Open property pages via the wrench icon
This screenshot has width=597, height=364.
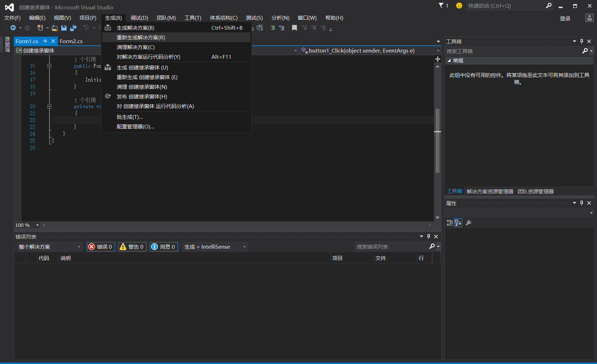(x=468, y=223)
